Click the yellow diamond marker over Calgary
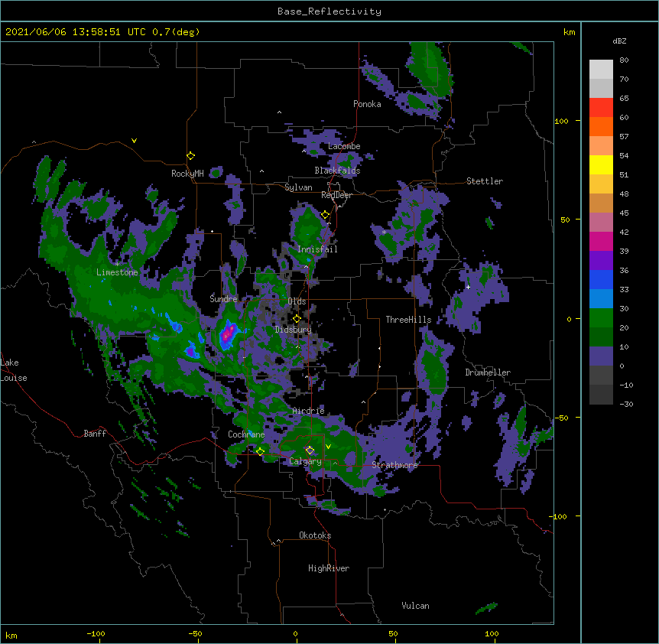The image size is (659, 644). (x=310, y=450)
